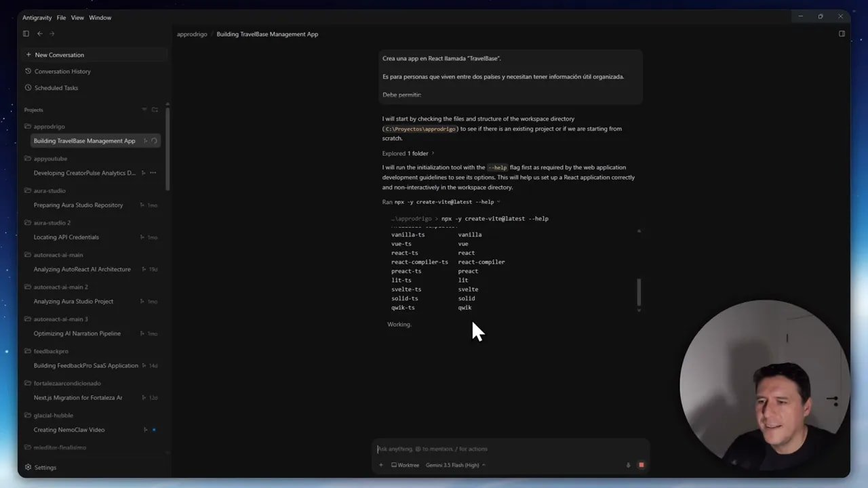
Task: Go forward with the right arrow icon
Action: (52, 34)
